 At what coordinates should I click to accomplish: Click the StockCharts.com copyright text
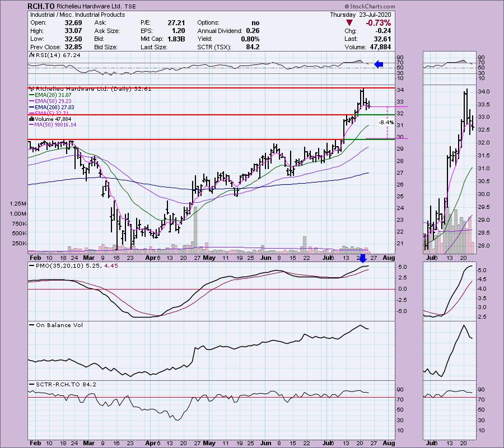click(x=370, y=6)
